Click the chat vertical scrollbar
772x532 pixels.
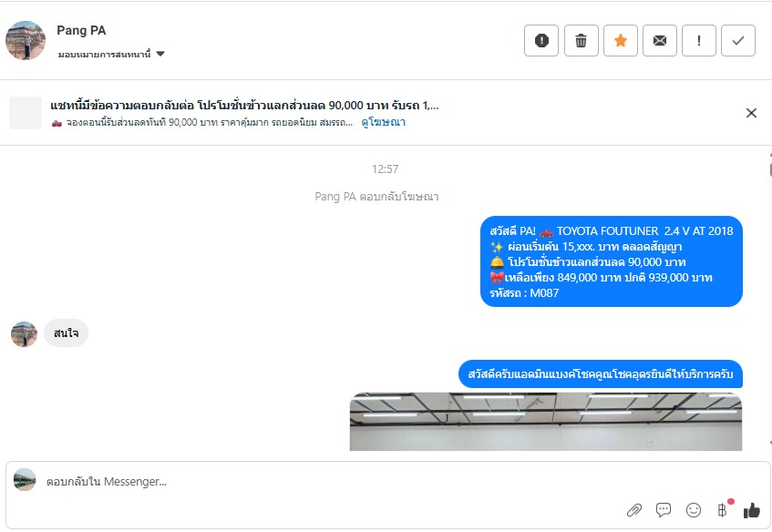click(x=769, y=299)
